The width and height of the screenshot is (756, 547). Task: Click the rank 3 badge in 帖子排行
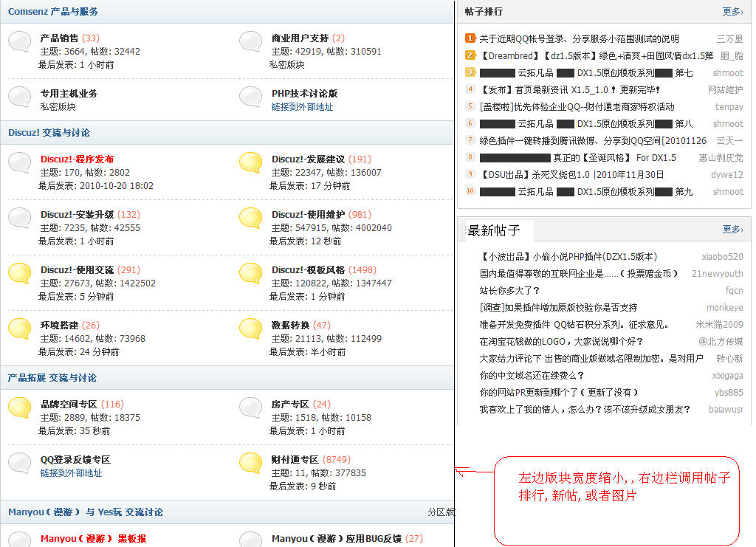[470, 72]
